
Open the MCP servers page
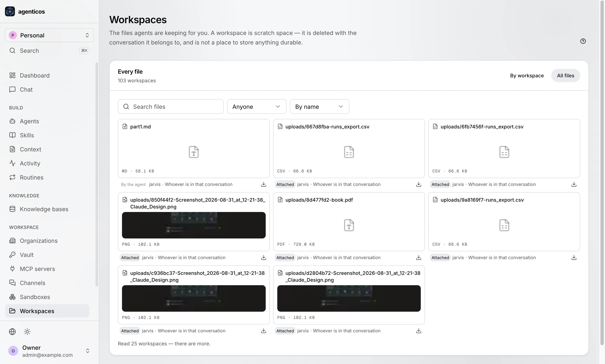[47, 269]
